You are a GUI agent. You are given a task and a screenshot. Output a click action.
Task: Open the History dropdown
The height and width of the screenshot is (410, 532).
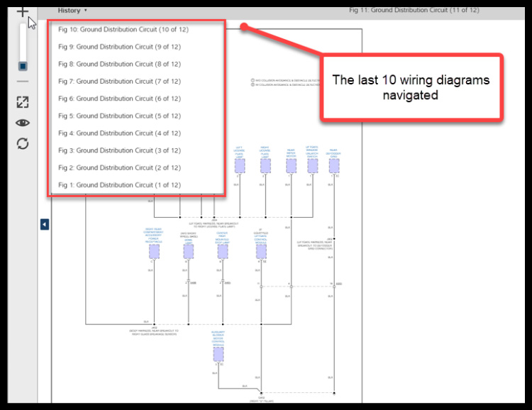[x=72, y=11]
